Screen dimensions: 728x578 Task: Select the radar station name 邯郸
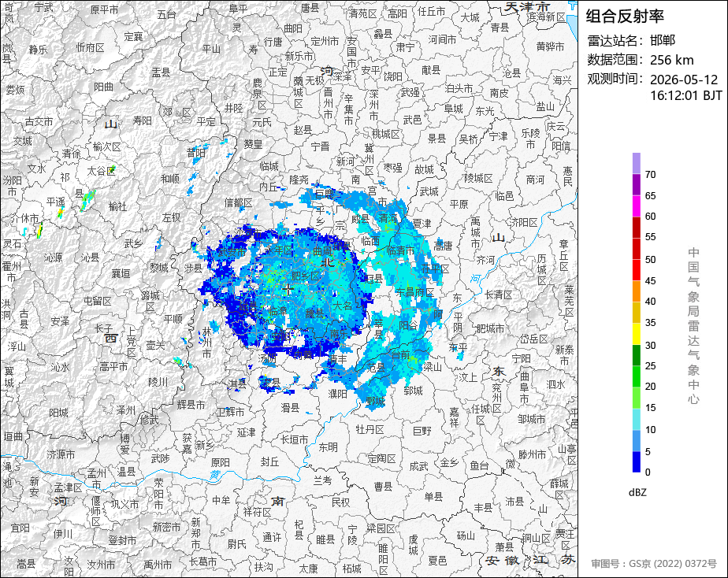[663, 40]
